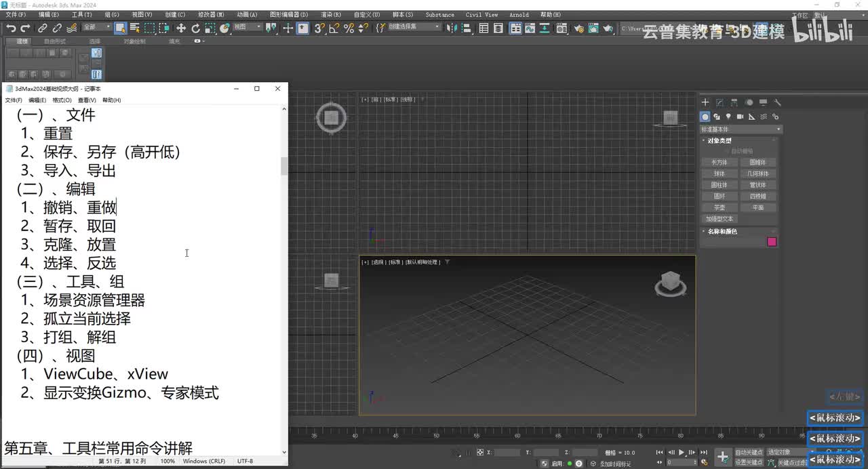Activate the Select and Rotate tool
Image resolution: width=868 pixels, height=469 pixels.
pyautogui.click(x=195, y=28)
